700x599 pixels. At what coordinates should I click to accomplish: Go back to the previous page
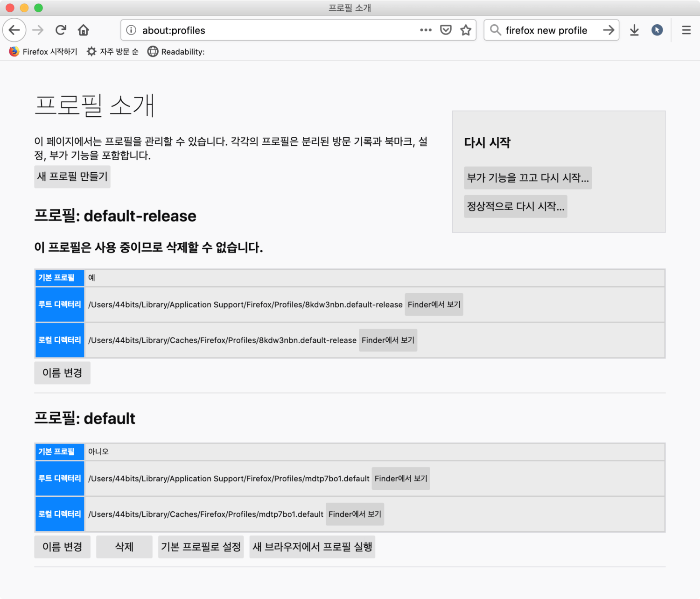pyautogui.click(x=14, y=30)
